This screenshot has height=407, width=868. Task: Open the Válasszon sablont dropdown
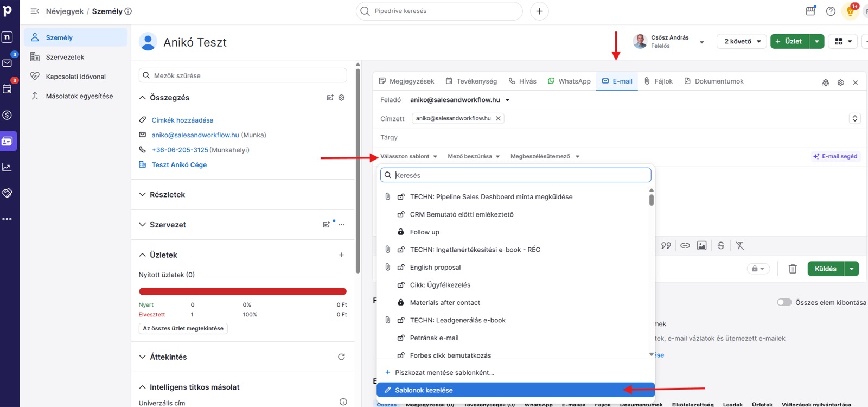(409, 156)
